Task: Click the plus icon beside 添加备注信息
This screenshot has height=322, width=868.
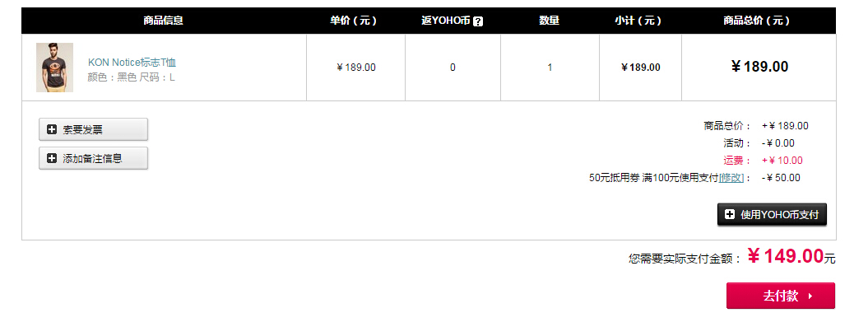Action: [52, 158]
